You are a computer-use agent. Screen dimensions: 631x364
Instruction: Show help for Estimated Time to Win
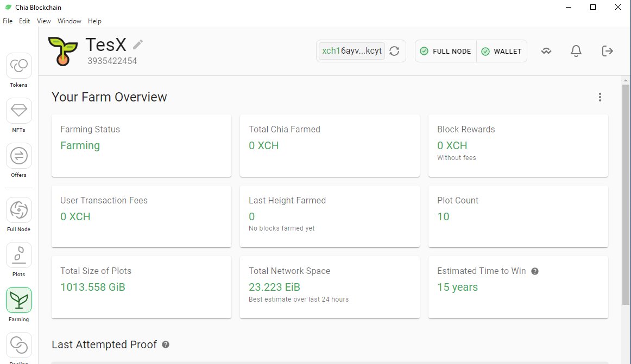(535, 271)
